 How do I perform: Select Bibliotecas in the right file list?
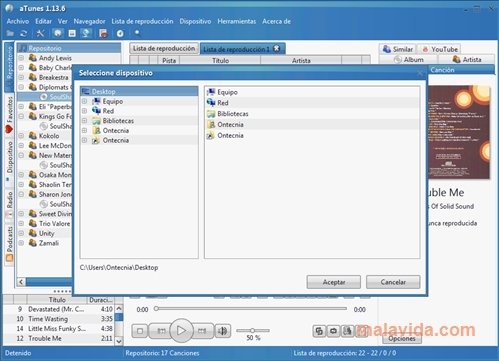pyautogui.click(x=233, y=114)
